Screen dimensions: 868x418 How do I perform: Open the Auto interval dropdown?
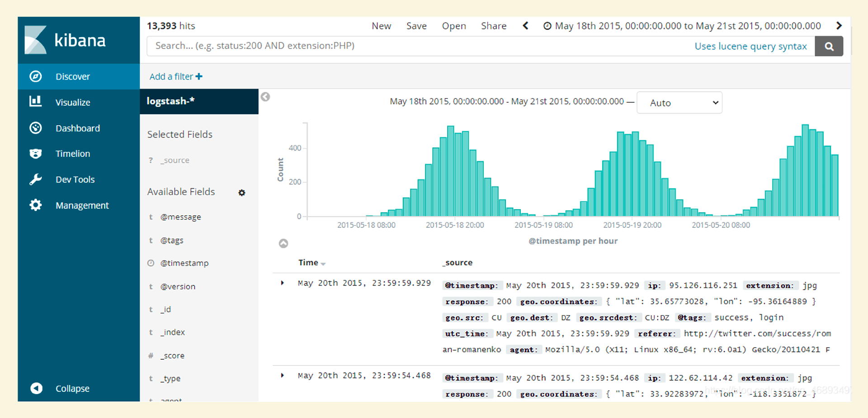click(679, 103)
